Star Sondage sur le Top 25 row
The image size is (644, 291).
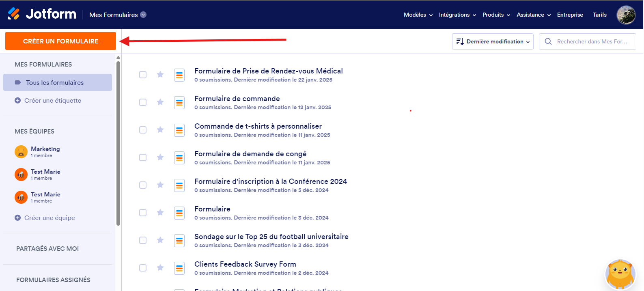pos(160,240)
